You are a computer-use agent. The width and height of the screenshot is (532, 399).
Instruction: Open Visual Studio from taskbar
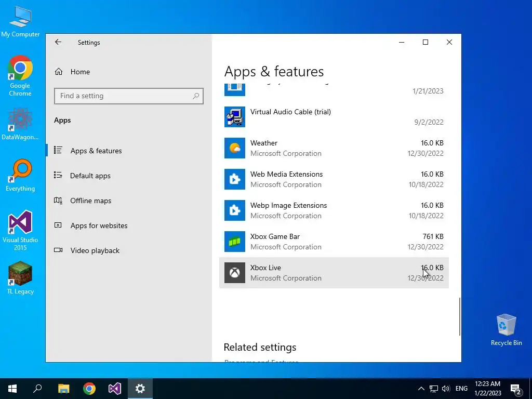(115, 389)
